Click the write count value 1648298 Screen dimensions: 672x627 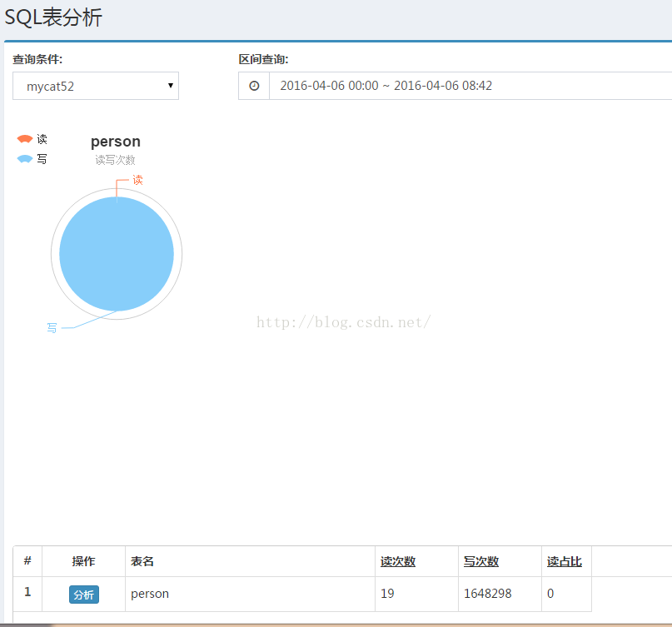click(488, 594)
